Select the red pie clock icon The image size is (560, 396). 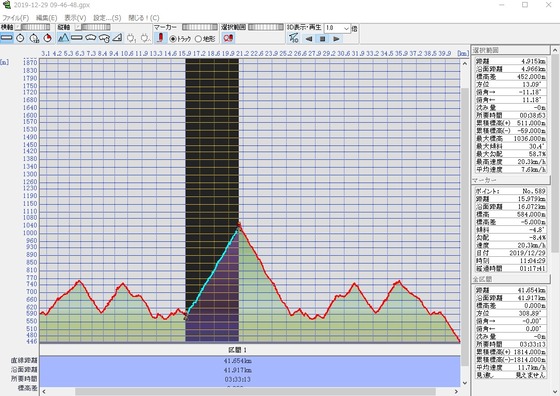pos(48,37)
